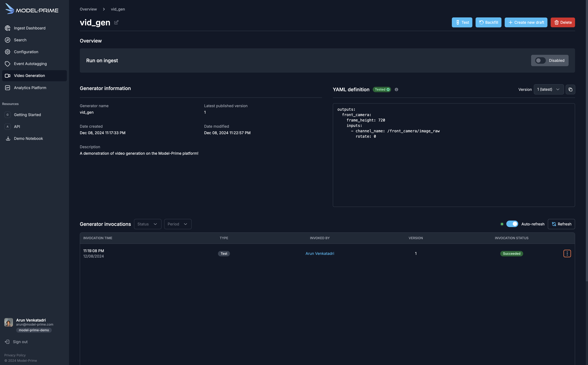Open the API resource link
588x365 pixels.
[x=35, y=126]
